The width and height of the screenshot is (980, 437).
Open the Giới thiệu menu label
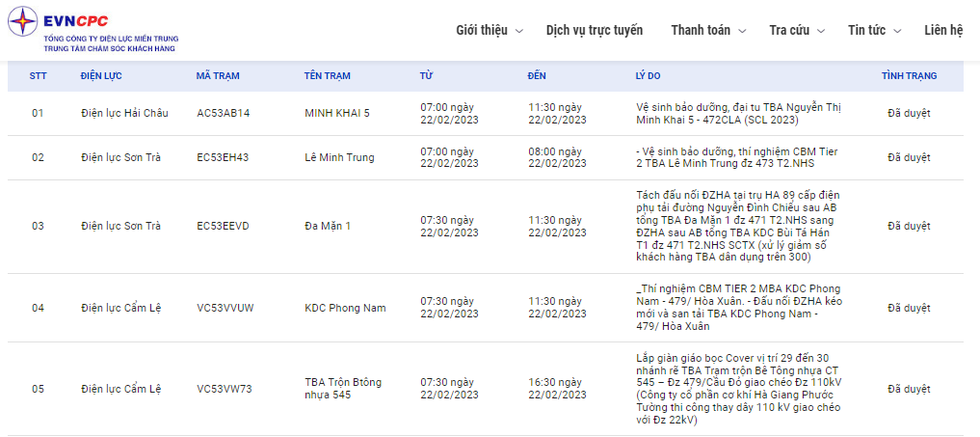click(482, 30)
